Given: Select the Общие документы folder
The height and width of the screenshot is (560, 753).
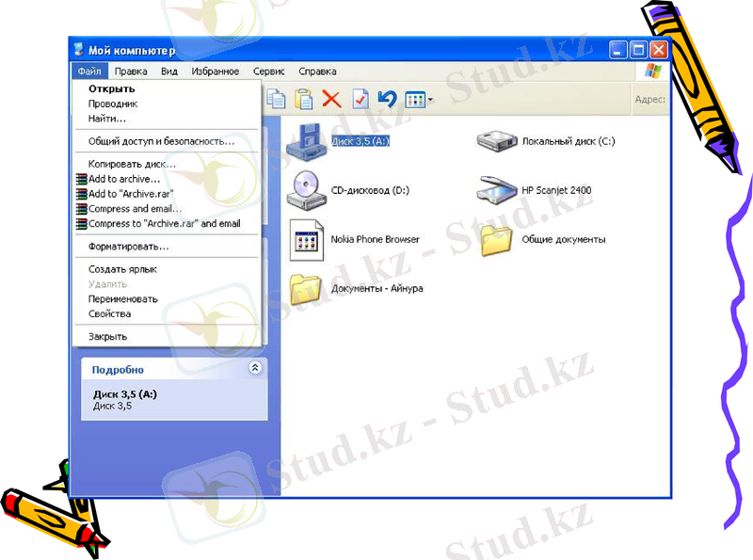Looking at the screenshot, I should 497,240.
